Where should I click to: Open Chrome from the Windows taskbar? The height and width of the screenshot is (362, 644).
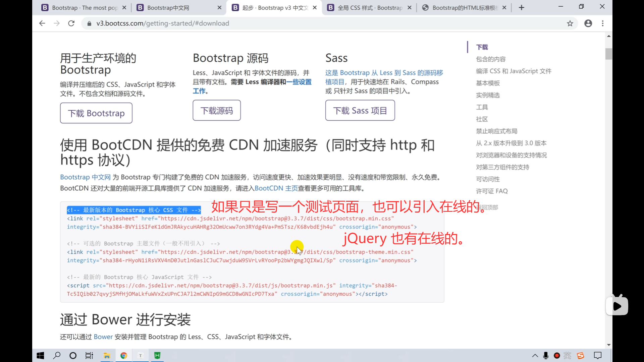click(x=124, y=356)
